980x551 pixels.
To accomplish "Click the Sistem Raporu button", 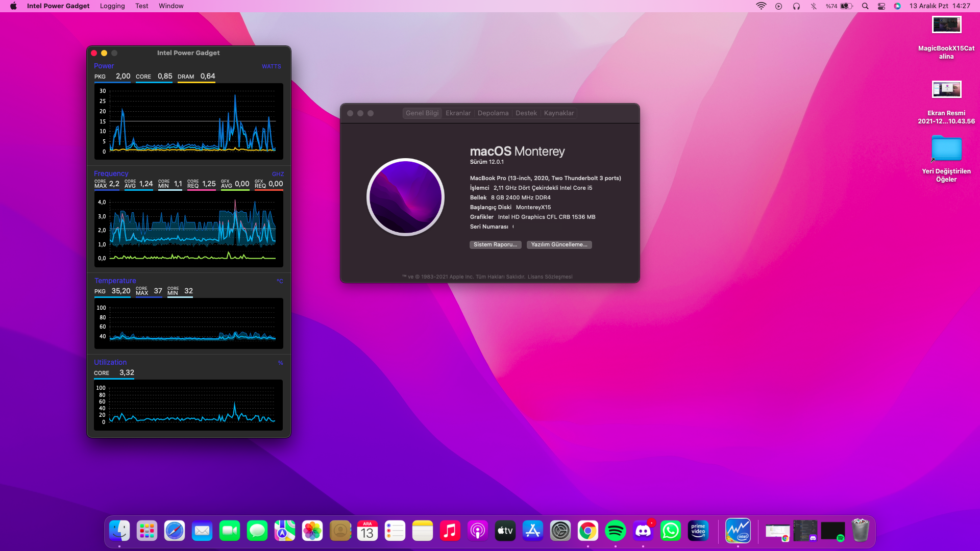I will 495,245.
